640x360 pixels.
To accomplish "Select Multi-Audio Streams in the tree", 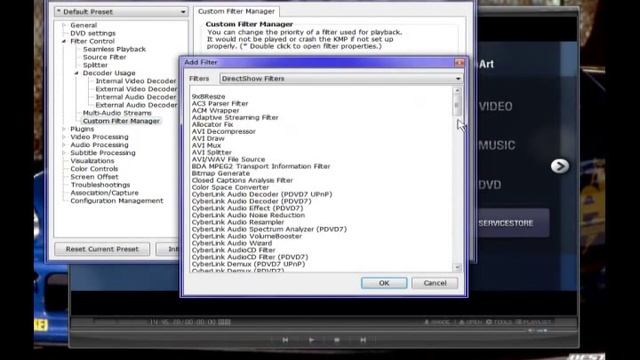I will tap(117, 113).
